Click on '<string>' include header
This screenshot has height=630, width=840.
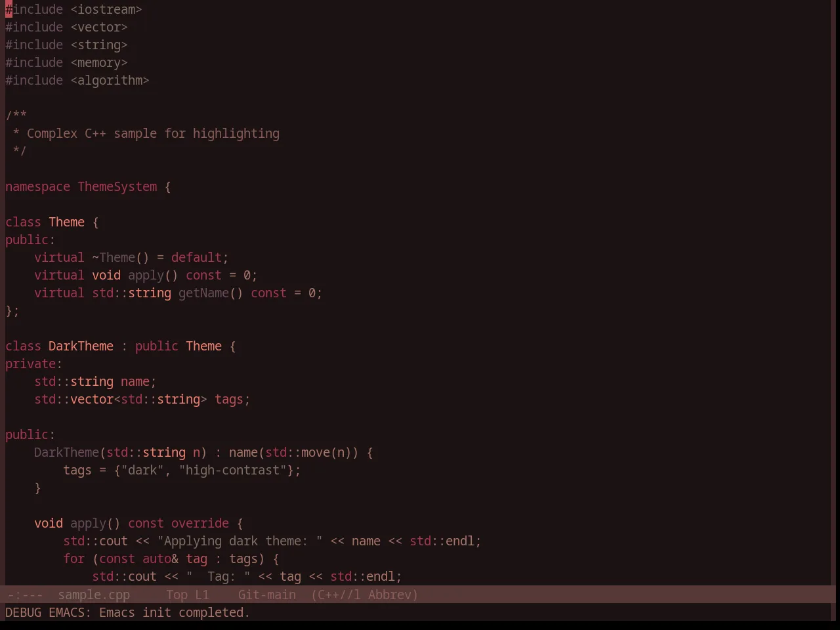tap(99, 45)
